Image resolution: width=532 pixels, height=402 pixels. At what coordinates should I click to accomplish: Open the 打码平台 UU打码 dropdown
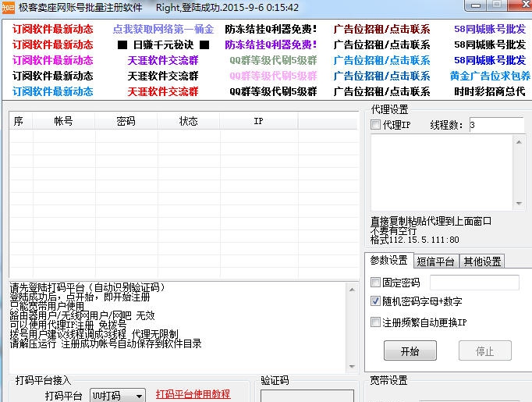(x=118, y=396)
